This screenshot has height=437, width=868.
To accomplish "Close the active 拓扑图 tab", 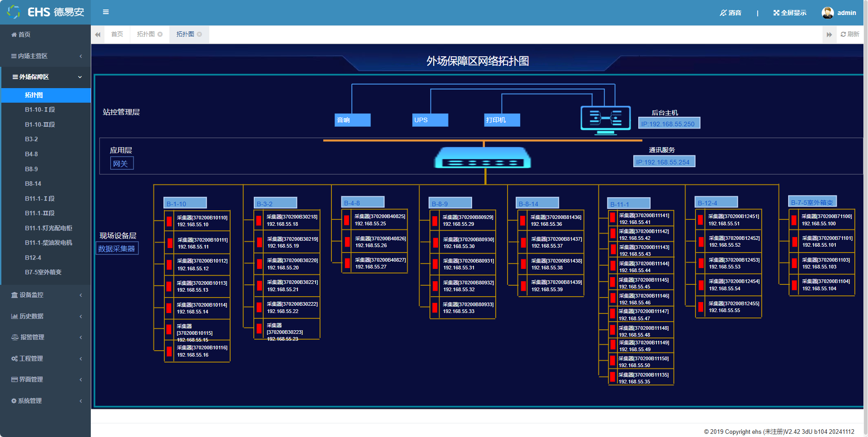I will point(199,34).
